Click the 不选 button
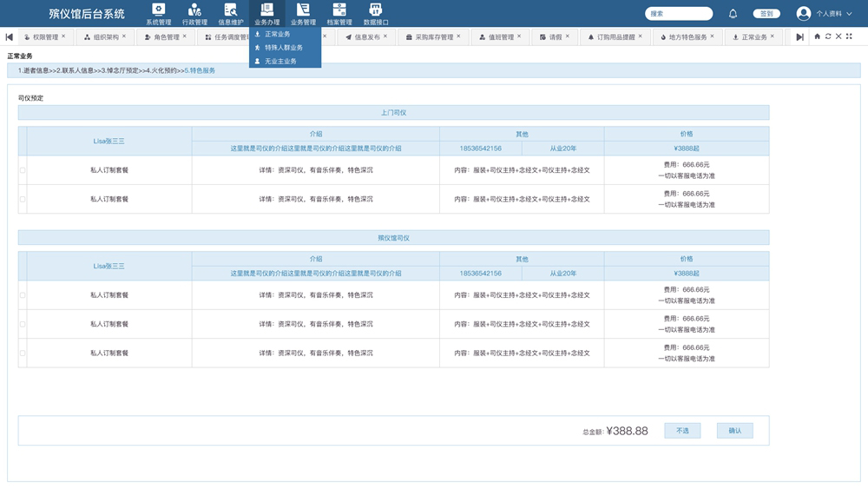 pyautogui.click(x=682, y=431)
